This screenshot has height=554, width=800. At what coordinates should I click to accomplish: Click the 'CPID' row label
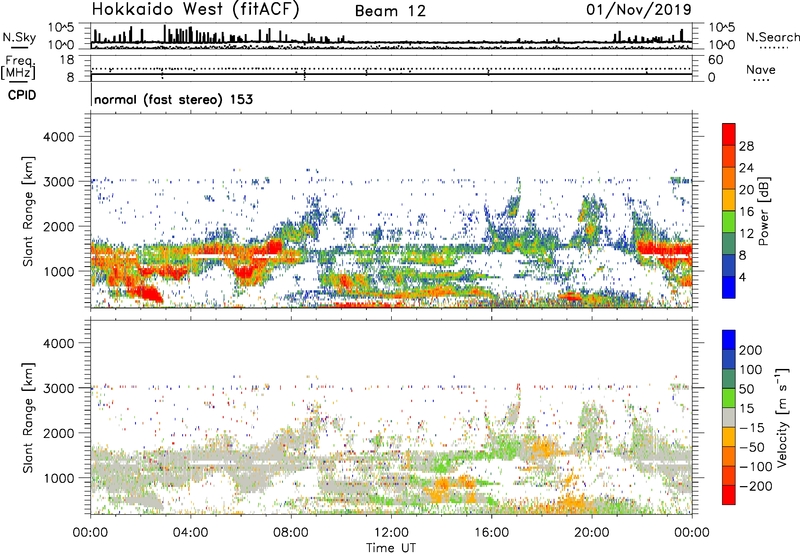(x=22, y=95)
